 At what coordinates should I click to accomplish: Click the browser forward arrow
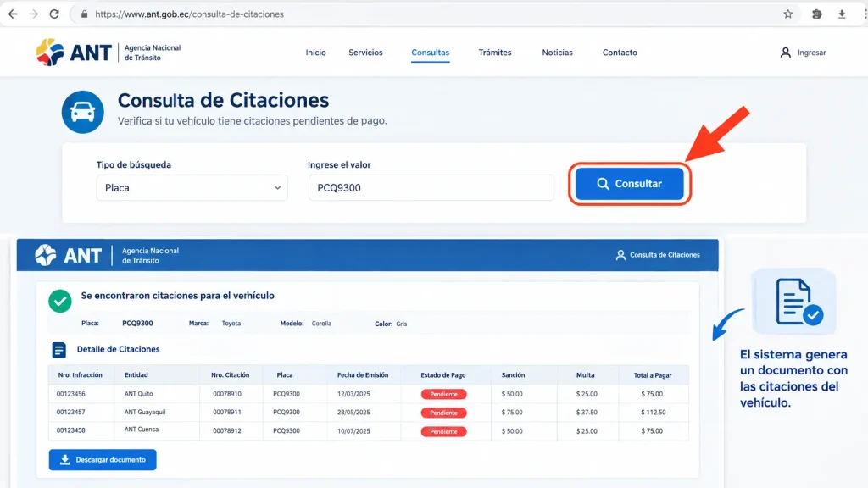click(x=33, y=14)
